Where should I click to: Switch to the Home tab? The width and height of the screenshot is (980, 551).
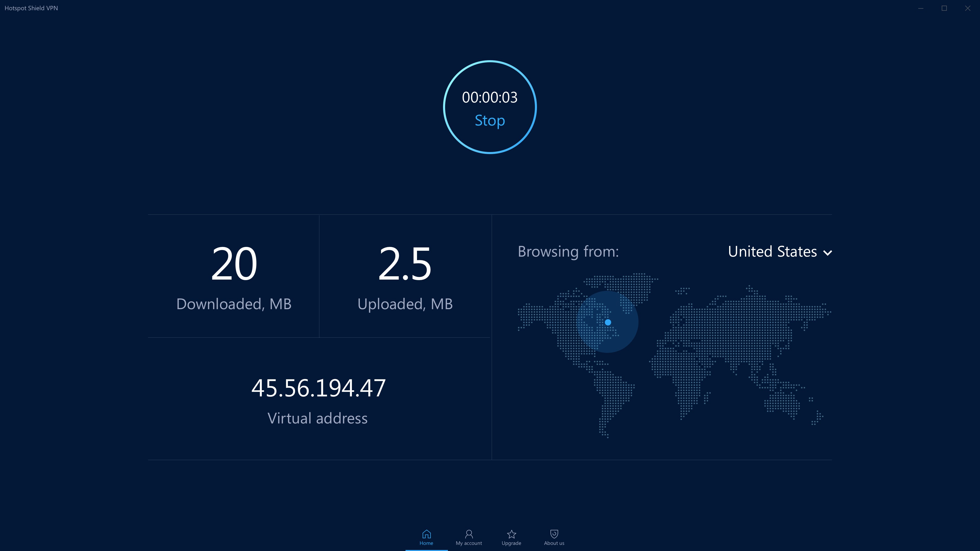[426, 537]
